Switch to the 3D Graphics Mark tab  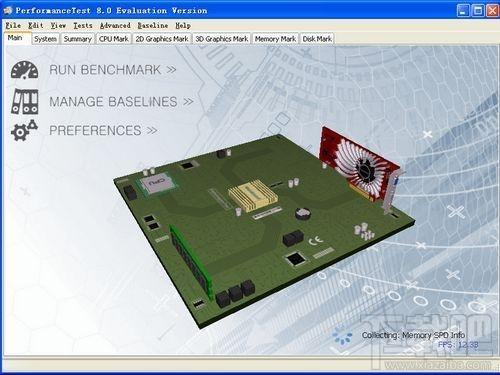222,39
